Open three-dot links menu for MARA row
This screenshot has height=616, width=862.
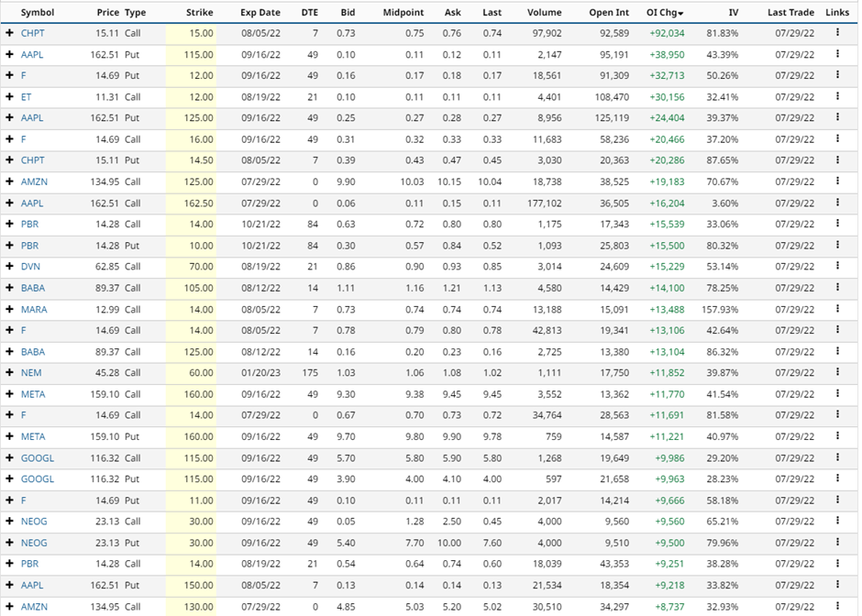pos(837,309)
